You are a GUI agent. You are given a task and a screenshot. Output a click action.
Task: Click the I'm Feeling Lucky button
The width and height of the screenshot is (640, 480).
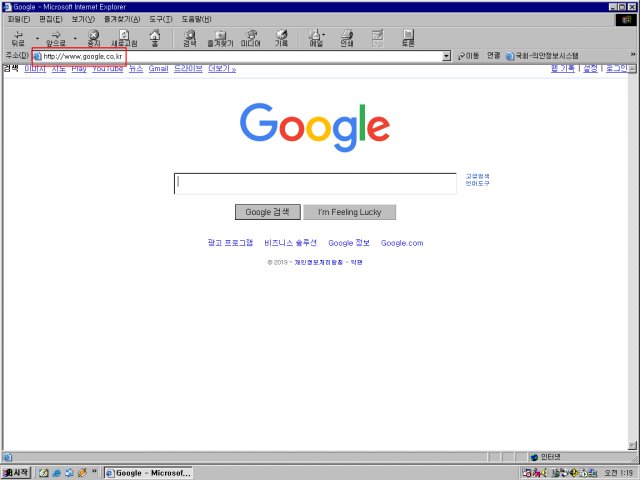point(349,212)
